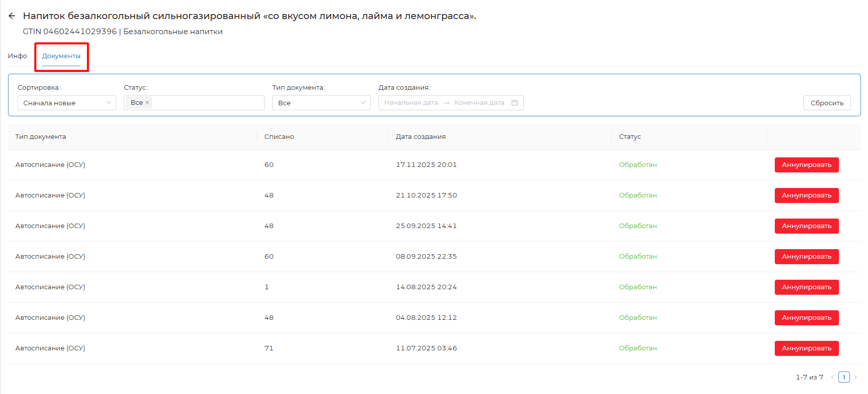Open the document type dropdown
This screenshot has height=394, width=868.
321,103
